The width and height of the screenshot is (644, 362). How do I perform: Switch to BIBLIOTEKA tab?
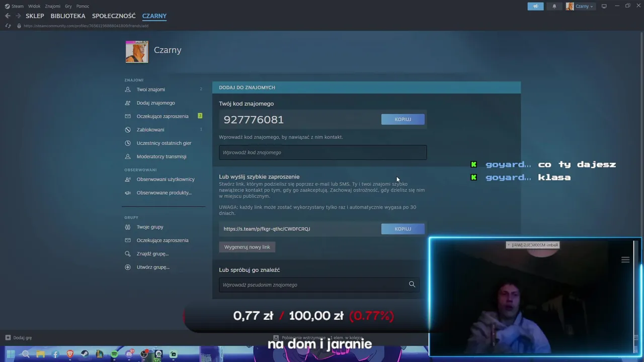click(68, 16)
